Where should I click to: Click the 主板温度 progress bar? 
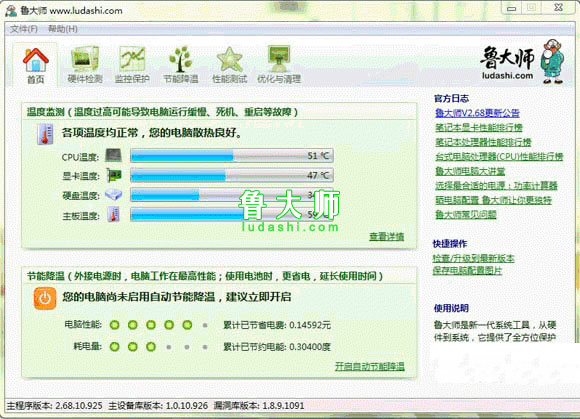click(x=232, y=214)
